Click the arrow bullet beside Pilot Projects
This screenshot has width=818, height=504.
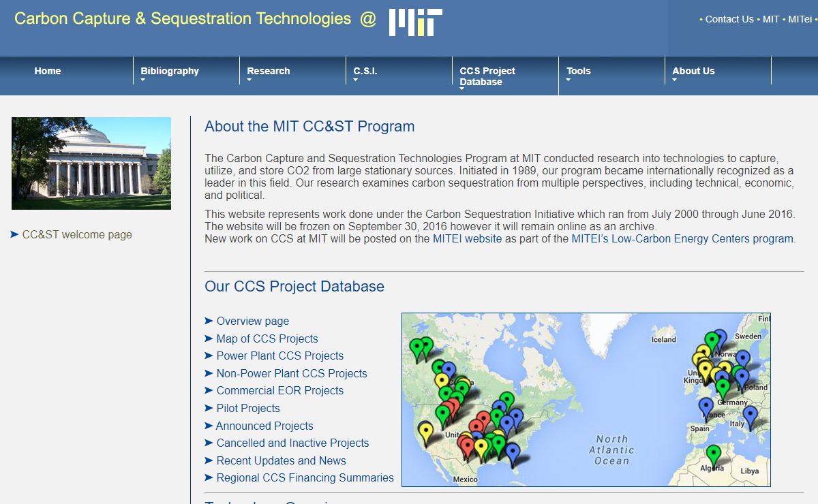pyautogui.click(x=209, y=408)
